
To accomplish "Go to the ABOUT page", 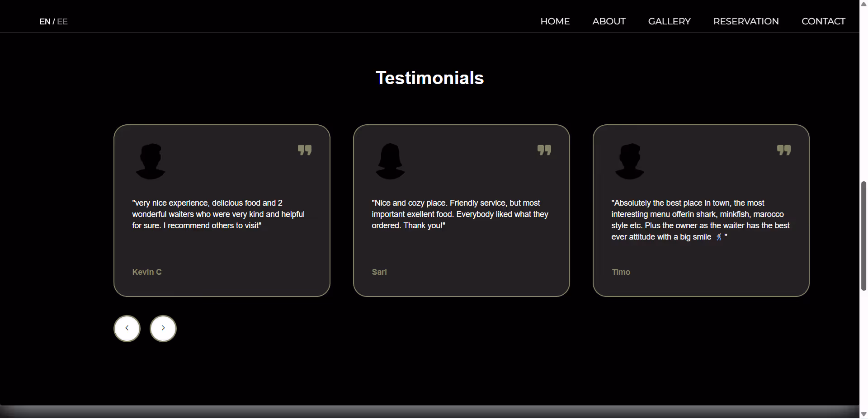I will (x=609, y=21).
